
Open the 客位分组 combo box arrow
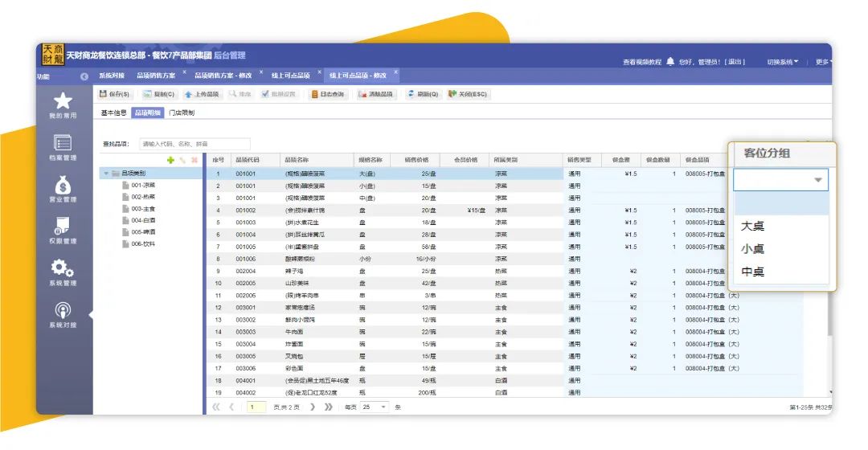[x=817, y=180]
